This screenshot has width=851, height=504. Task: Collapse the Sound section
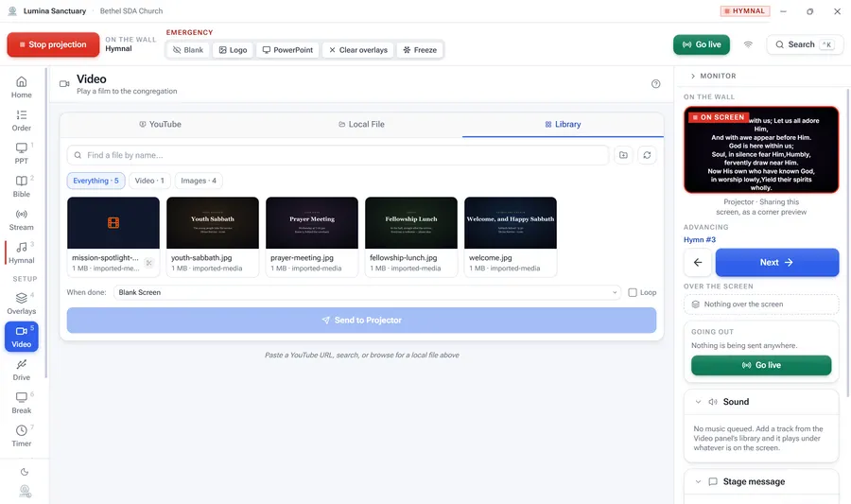[699, 402]
